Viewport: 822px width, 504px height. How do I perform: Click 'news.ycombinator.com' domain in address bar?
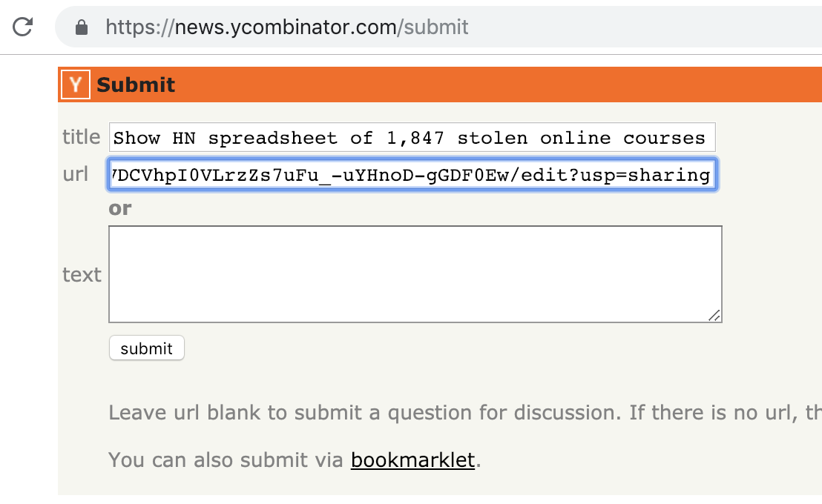click(x=286, y=27)
